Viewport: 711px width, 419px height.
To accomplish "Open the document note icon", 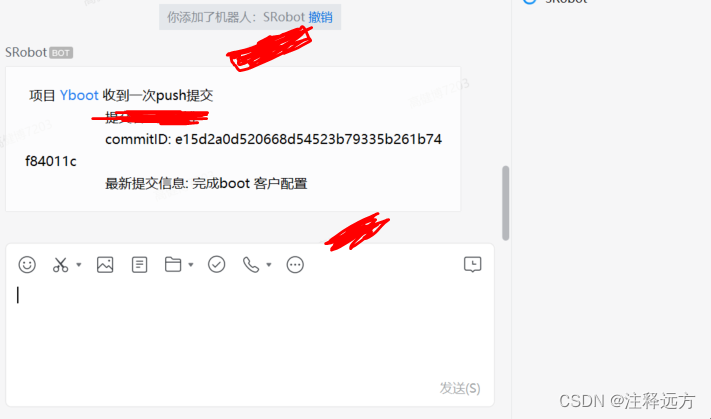I will pos(139,264).
